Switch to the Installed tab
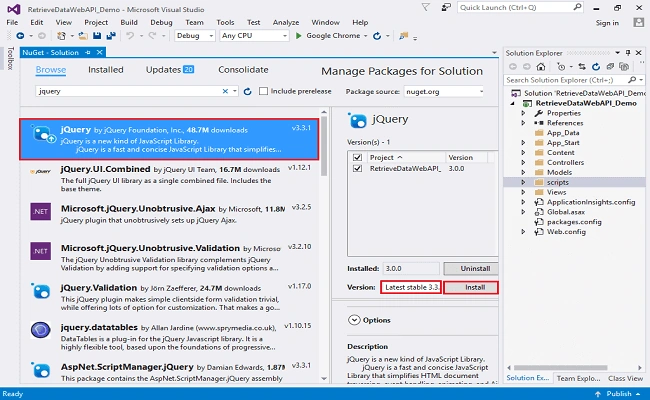650x400 pixels. [106, 70]
